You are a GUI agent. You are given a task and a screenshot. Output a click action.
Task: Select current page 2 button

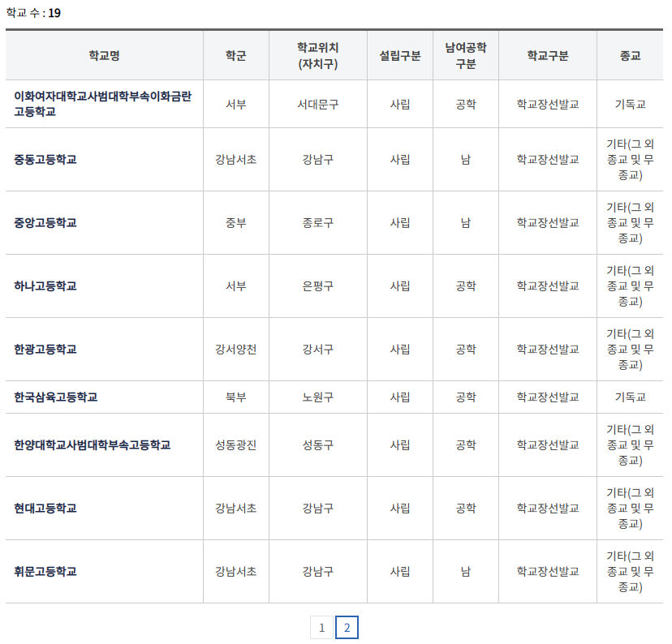point(347,627)
